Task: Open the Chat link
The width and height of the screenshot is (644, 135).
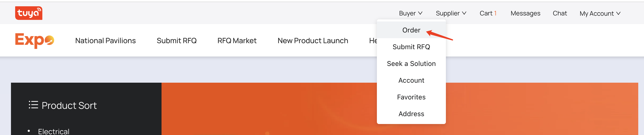Action: (560, 13)
